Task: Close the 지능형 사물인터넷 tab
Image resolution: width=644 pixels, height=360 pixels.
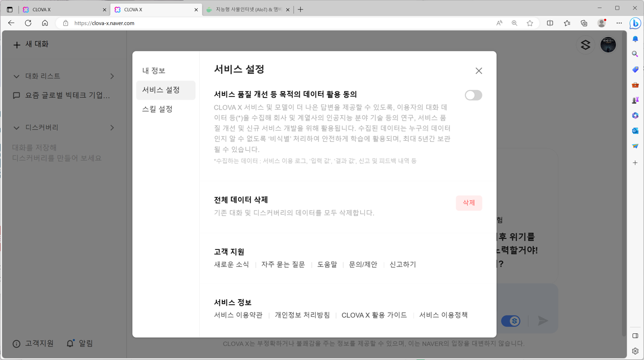Action: (x=288, y=10)
